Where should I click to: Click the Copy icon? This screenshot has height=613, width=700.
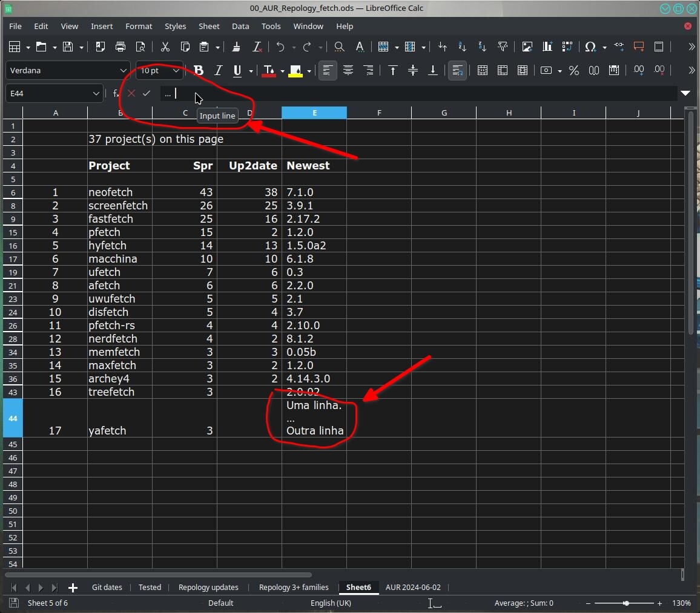[185, 47]
